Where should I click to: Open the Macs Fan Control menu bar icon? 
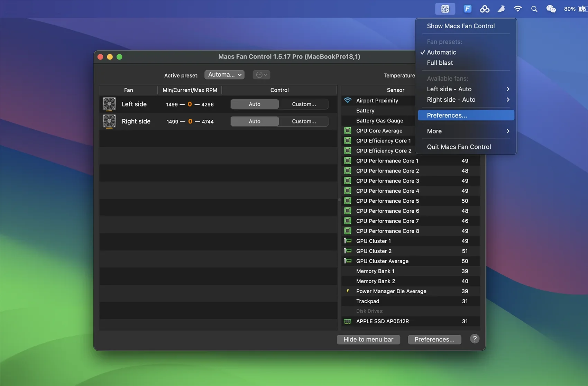(x=445, y=9)
